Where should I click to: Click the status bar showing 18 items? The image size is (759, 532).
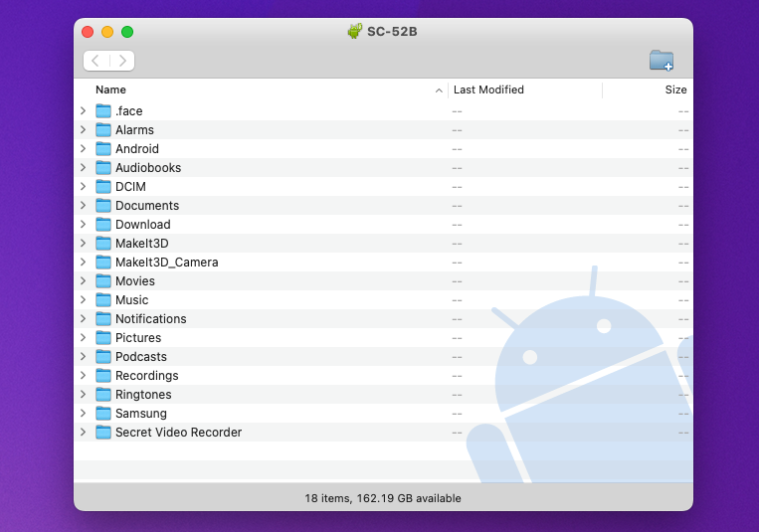[383, 498]
